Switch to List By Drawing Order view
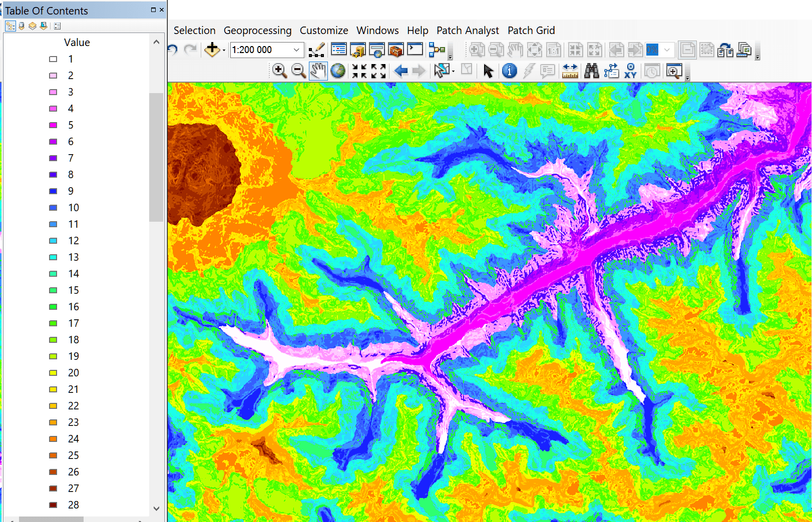The image size is (812, 522). tap(11, 26)
